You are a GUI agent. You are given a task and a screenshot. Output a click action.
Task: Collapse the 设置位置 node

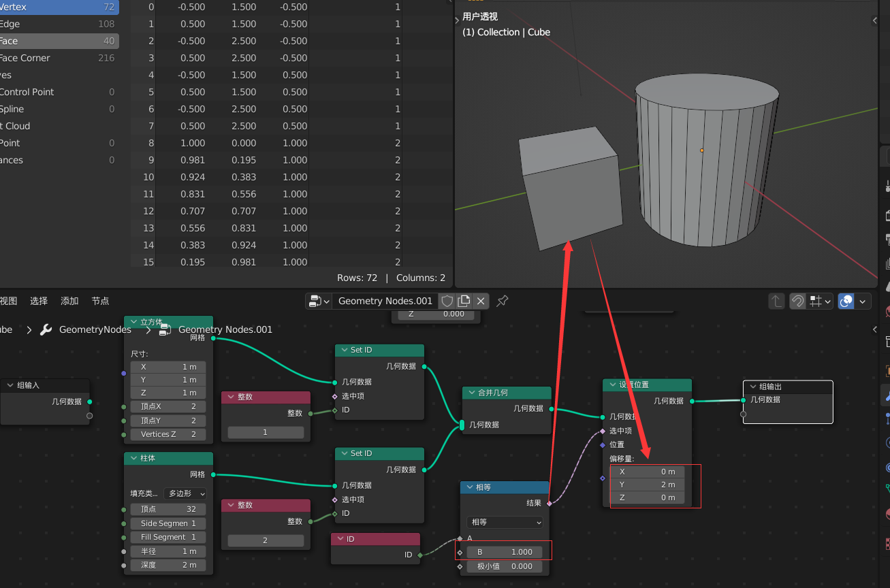tap(612, 385)
